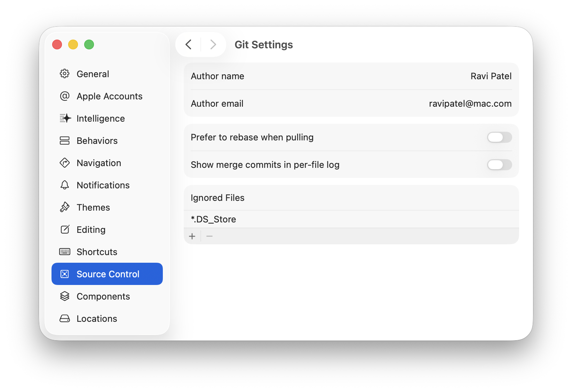Go back with the left chevron
The image size is (572, 392).
[189, 44]
